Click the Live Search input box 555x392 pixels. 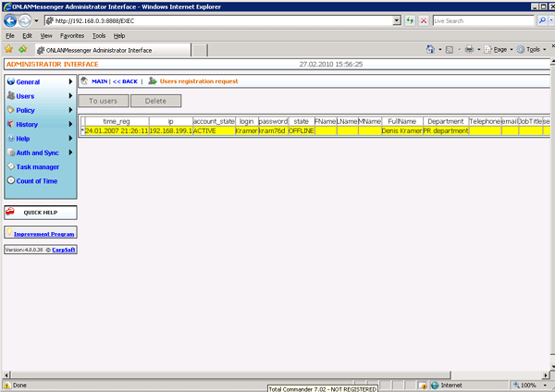[x=484, y=21]
